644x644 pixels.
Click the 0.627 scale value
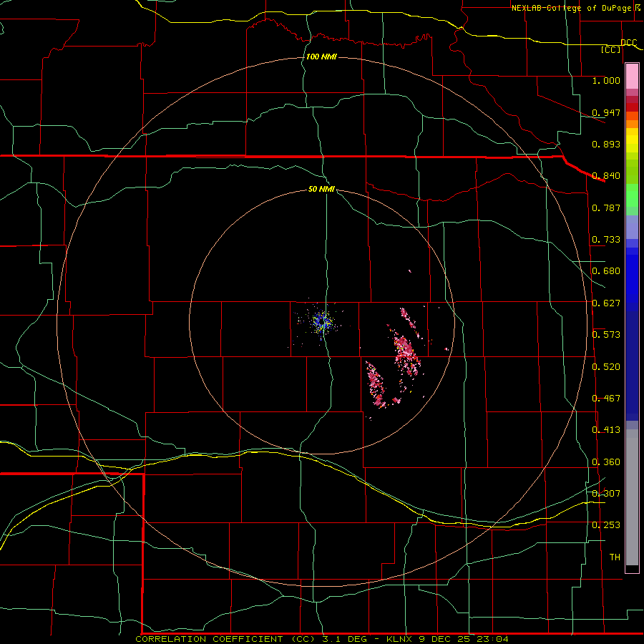pyautogui.click(x=606, y=303)
